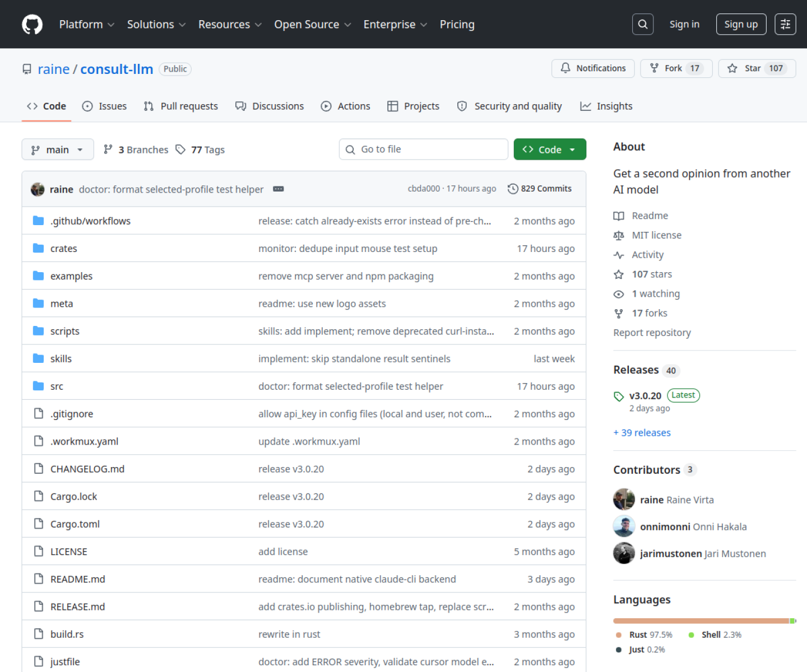Switch to Security and quality tab
Image resolution: width=807 pixels, height=672 pixels.
click(509, 106)
